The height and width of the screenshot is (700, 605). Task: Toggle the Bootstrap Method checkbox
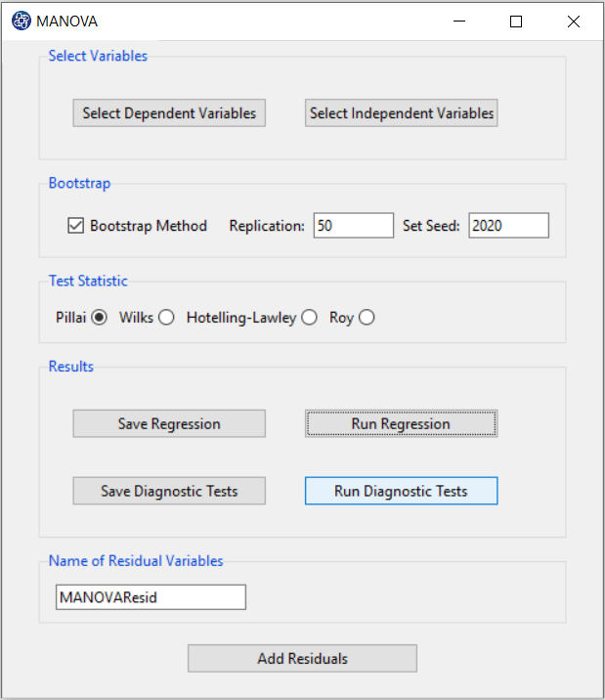pos(76,226)
